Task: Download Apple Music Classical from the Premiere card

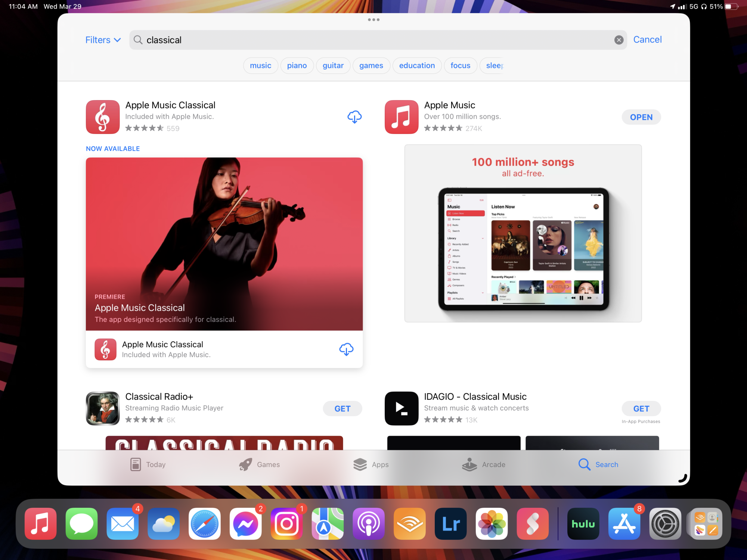Action: tap(346, 349)
